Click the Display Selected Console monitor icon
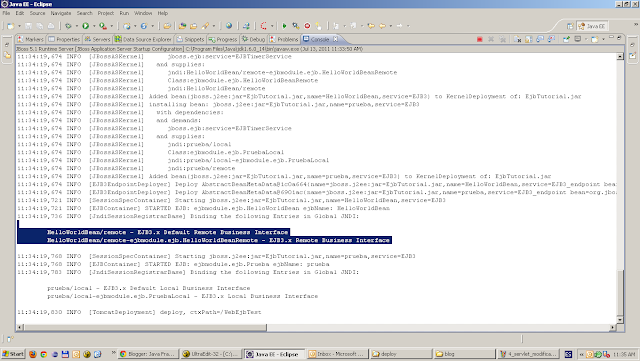Screen dimensions: 640x361 pos(577,39)
